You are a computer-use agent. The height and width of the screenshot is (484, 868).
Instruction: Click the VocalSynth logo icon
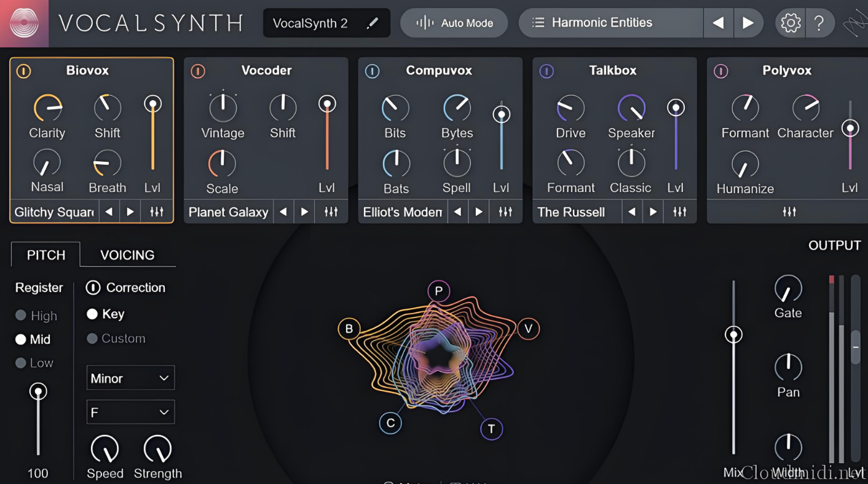click(24, 23)
